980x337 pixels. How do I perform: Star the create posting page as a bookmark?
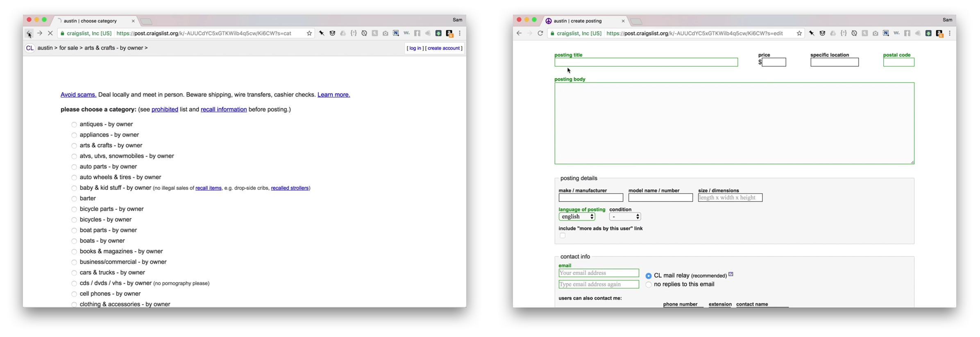[799, 33]
